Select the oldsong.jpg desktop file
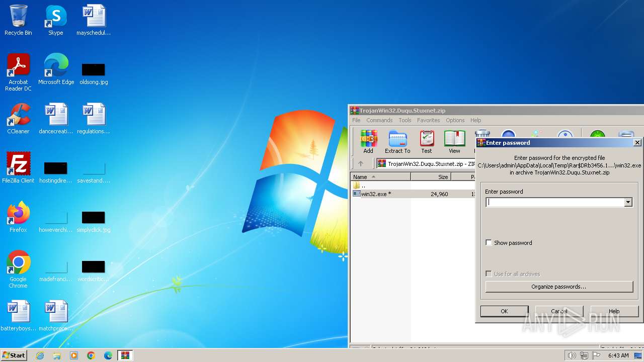Screen dimensions: 644x362 (x=94, y=73)
